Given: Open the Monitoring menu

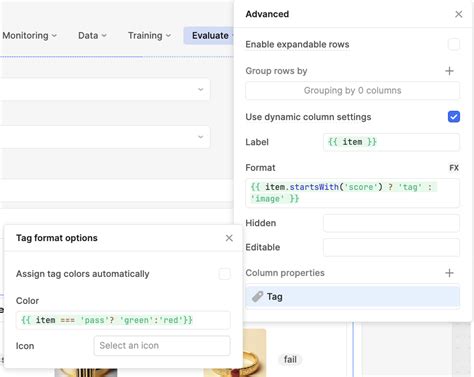Looking at the screenshot, I should click(x=30, y=35).
